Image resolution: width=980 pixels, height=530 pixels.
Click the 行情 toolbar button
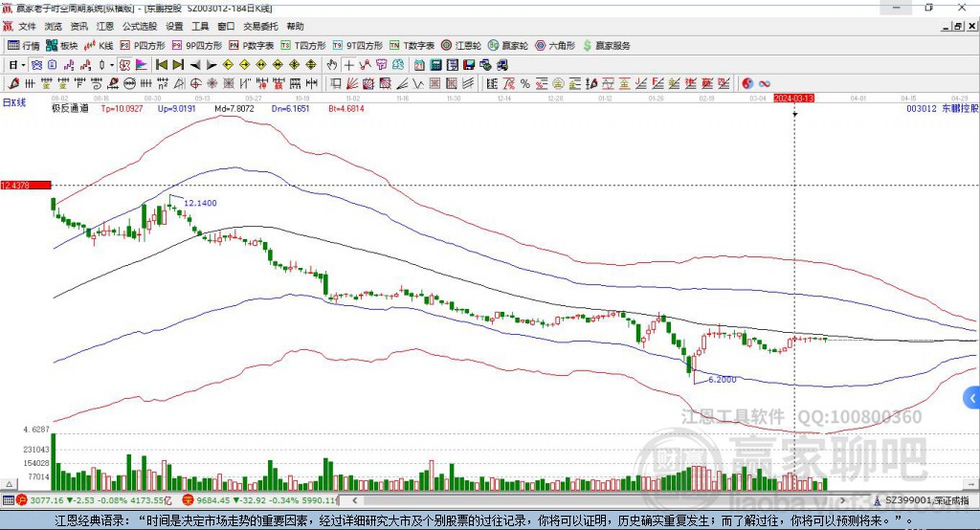(x=23, y=46)
